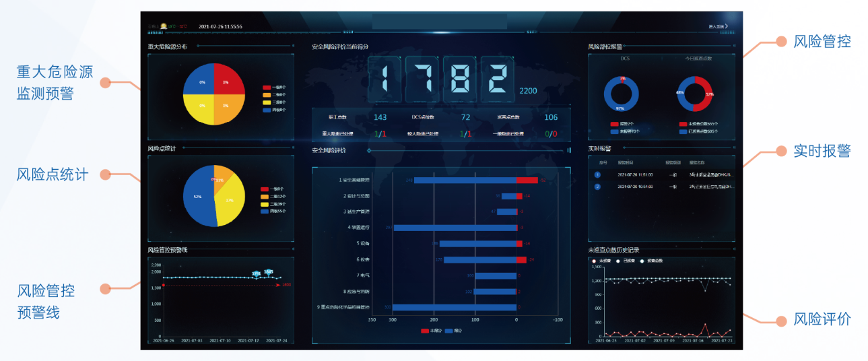Open the 2021-07-26 11:51:00 alarm row
This screenshot has height=361, width=868.
click(x=660, y=174)
